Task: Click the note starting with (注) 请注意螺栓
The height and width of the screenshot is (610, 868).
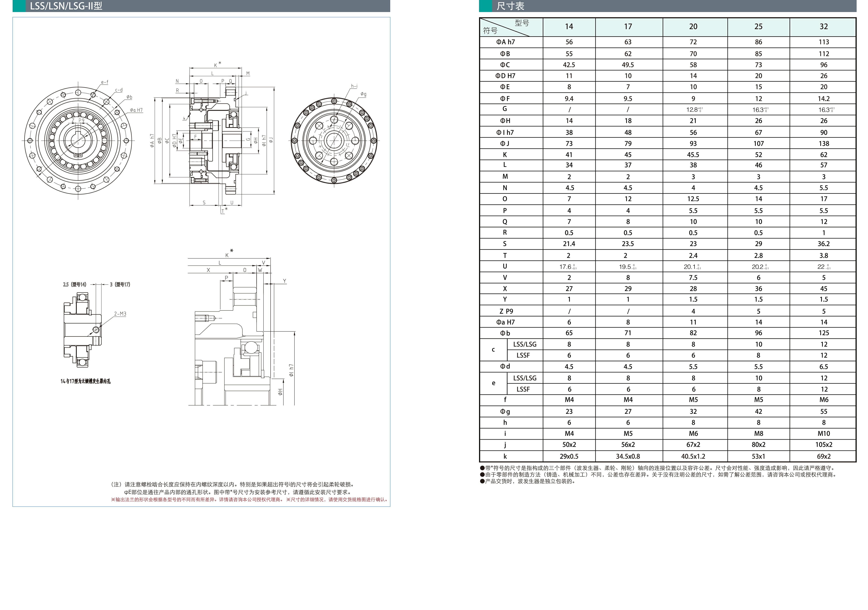Action: tap(232, 485)
